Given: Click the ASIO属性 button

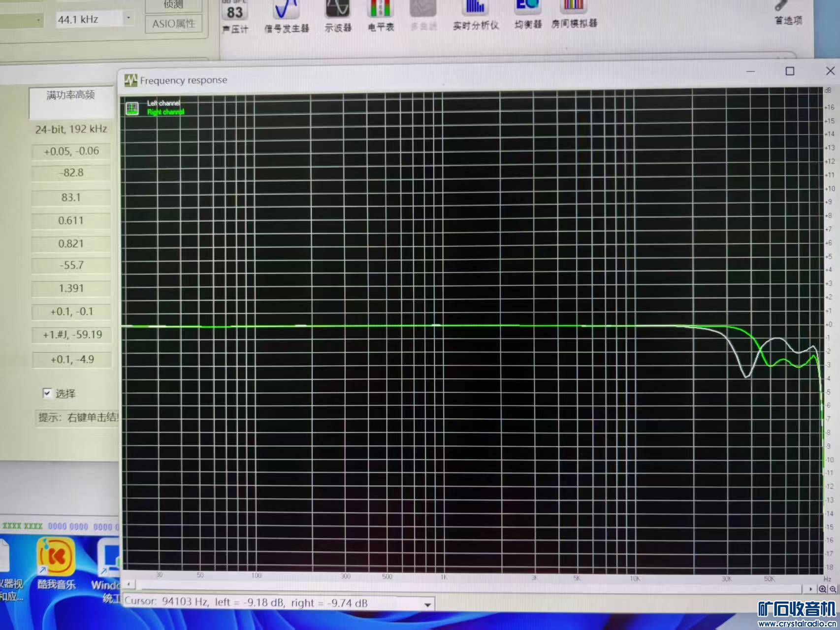Looking at the screenshot, I should point(173,24).
